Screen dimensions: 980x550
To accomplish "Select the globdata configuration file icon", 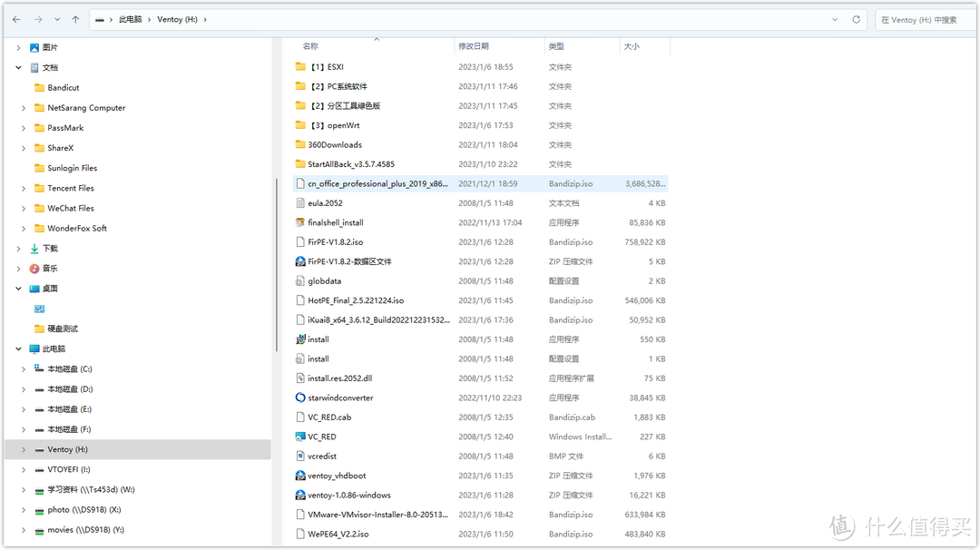I will click(301, 280).
